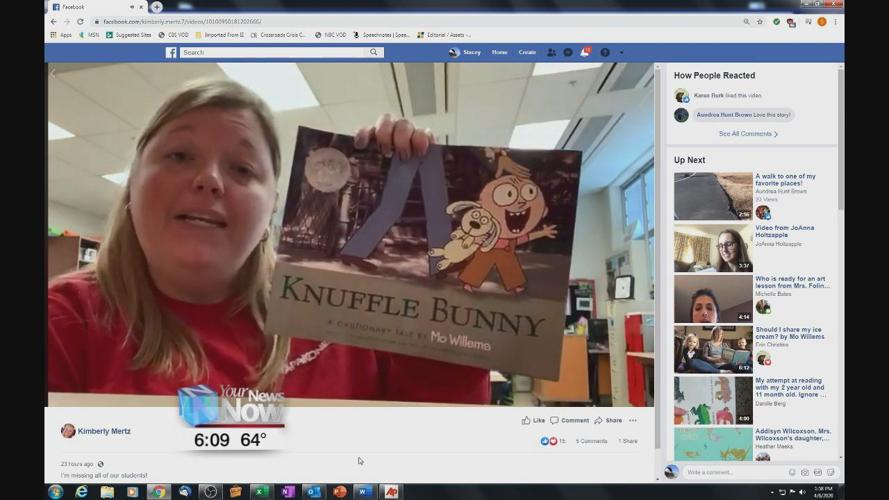Open a new browser tab with plus button
This screenshot has height=500, width=889.
[x=156, y=7]
